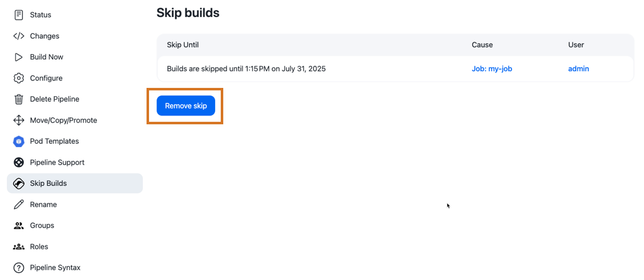Screen dimensions: 644x280
Task: Click the Pipeline Syntax question mark icon
Action: point(18,268)
